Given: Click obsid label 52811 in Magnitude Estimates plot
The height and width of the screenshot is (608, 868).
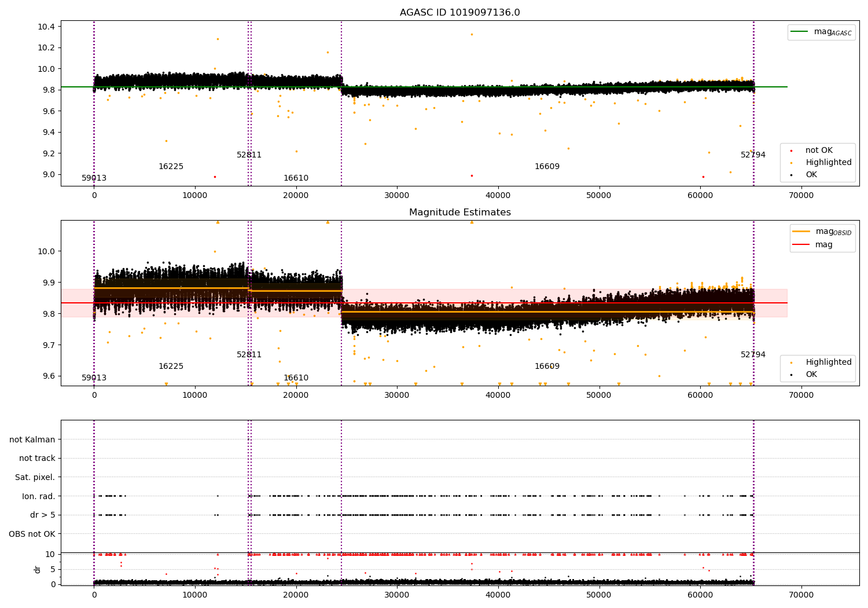Looking at the screenshot, I should pos(249,355).
